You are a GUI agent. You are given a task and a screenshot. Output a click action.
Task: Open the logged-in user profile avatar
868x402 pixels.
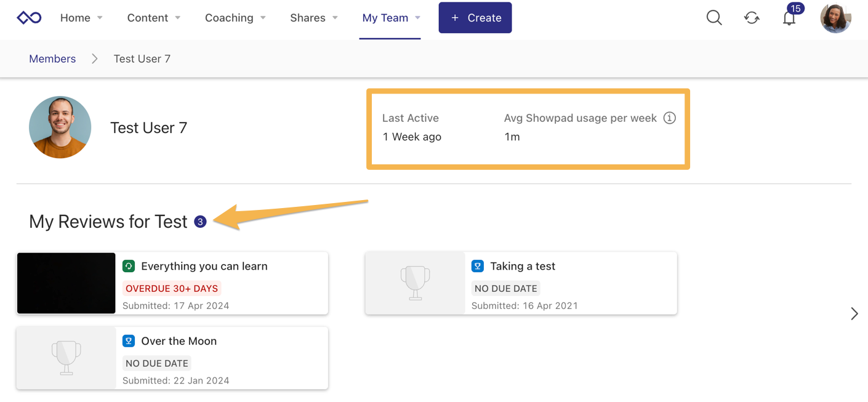click(835, 18)
